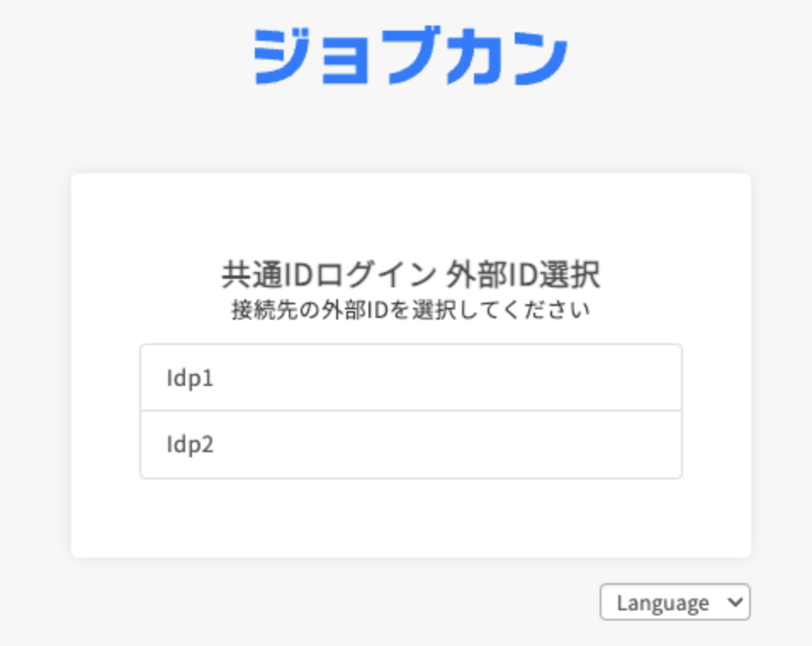Pick the second identity provider row
This screenshot has width=812, height=646.
(410, 445)
